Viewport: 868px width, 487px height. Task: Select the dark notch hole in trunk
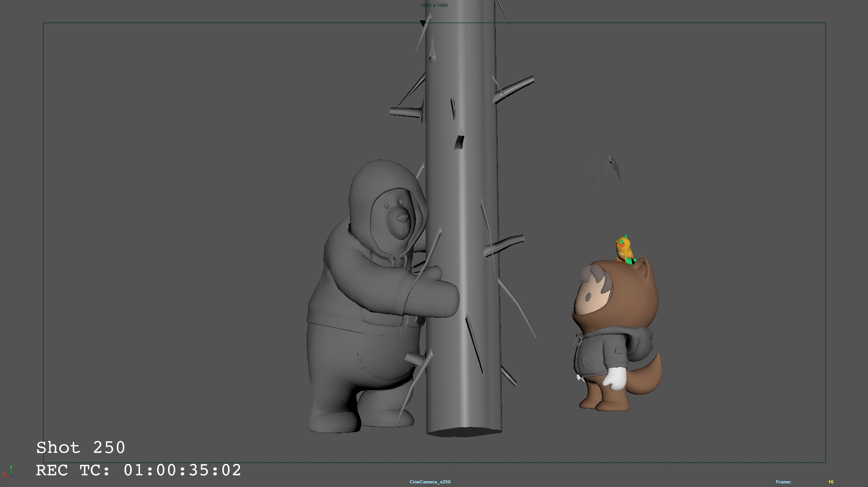[459, 142]
